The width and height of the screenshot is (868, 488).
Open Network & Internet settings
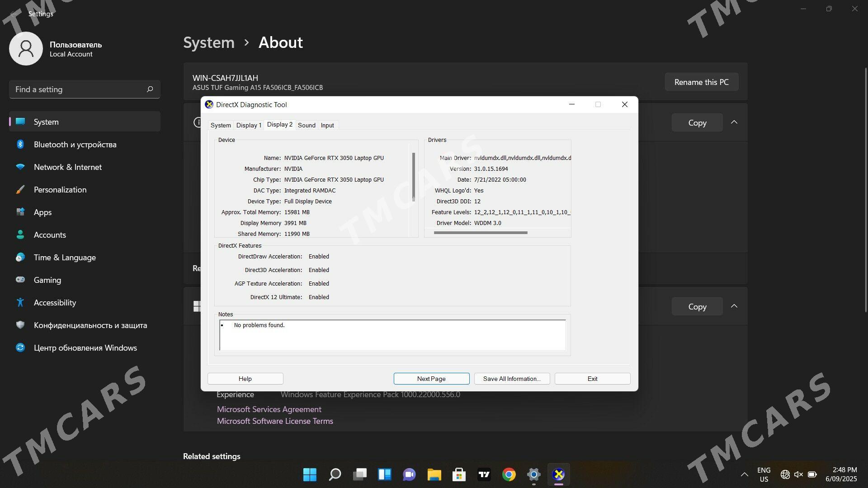click(x=85, y=167)
